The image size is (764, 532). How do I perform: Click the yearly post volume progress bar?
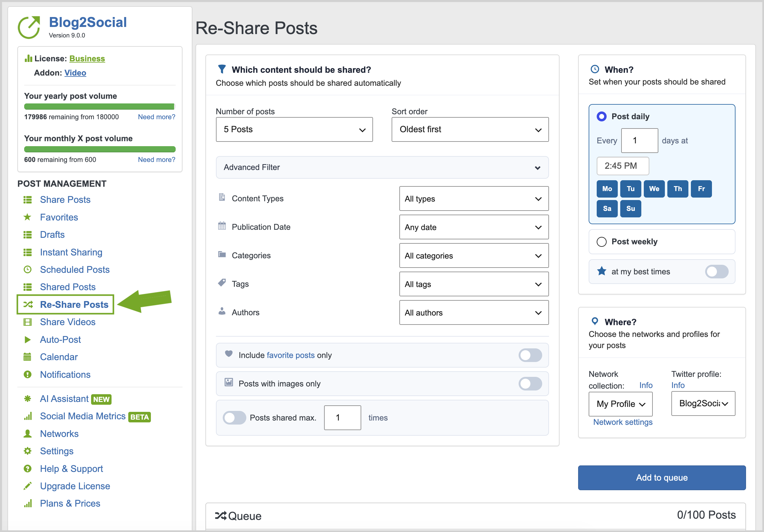[99, 107]
